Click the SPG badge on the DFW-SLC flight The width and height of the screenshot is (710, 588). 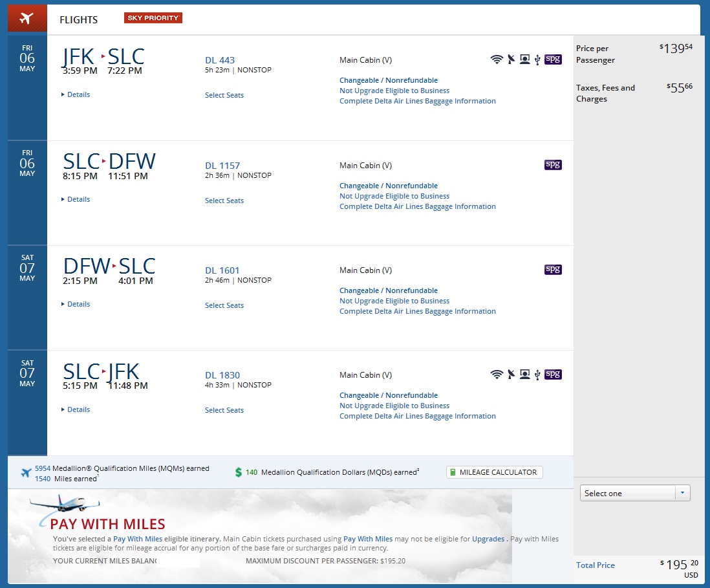coord(553,269)
